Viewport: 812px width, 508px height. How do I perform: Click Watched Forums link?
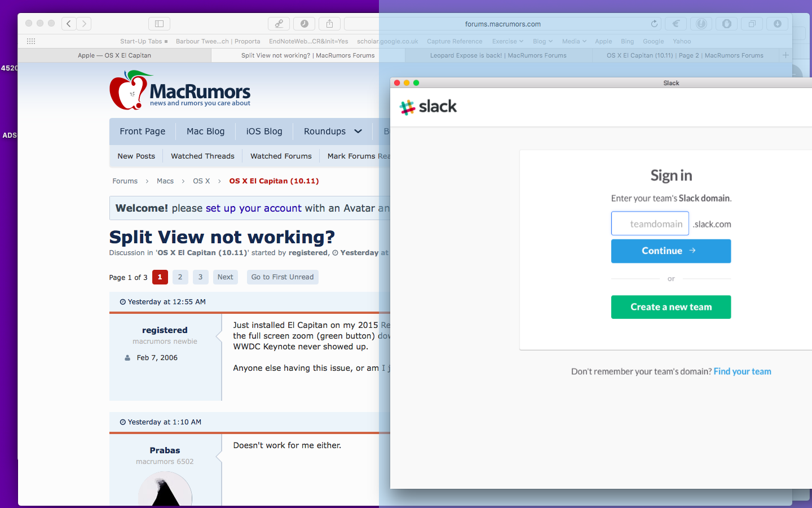pyautogui.click(x=281, y=156)
